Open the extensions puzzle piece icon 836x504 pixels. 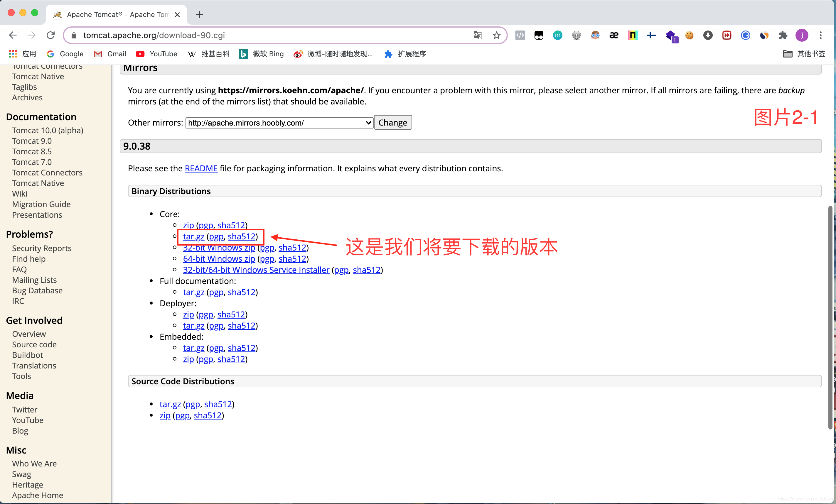pyautogui.click(x=783, y=35)
